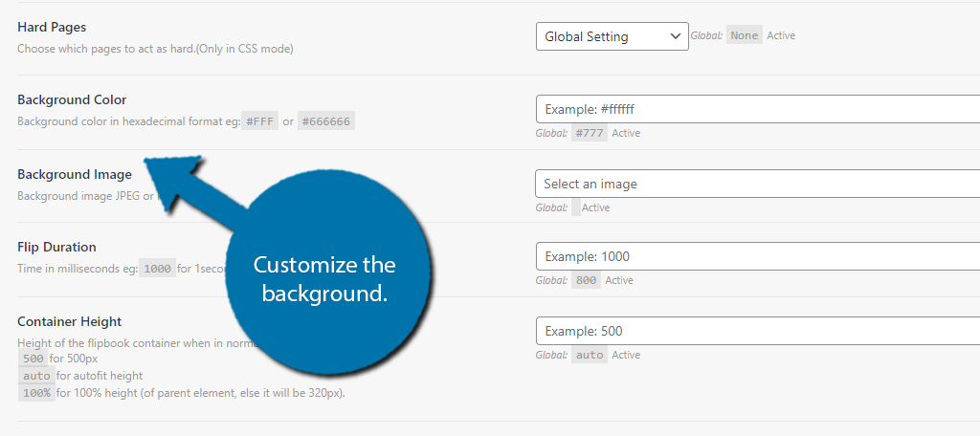Open the Hard Pages Global Setting dropdown
The height and width of the screenshot is (436, 980).
pyautogui.click(x=612, y=36)
